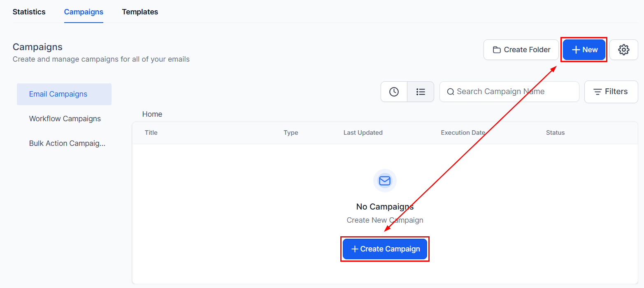Viewport: 644px width, 288px height.
Task: Click the Status column header
Action: click(555, 133)
